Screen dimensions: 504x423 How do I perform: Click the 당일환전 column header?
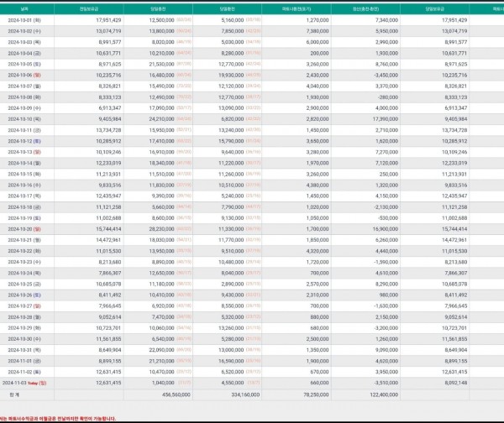coord(249,7)
